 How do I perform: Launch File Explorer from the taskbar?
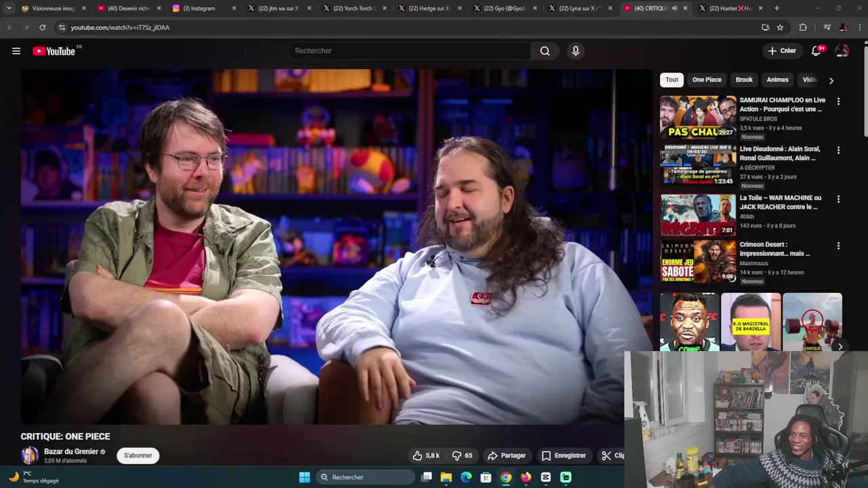(446, 477)
